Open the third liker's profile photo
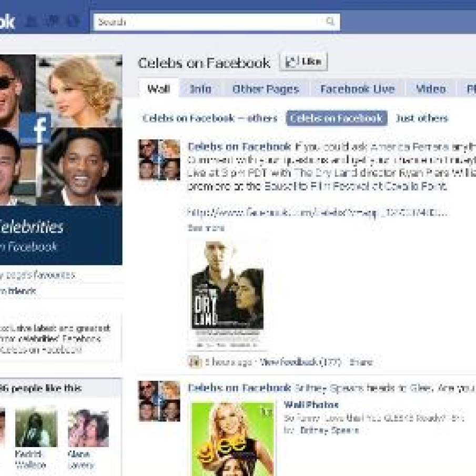 (88, 428)
